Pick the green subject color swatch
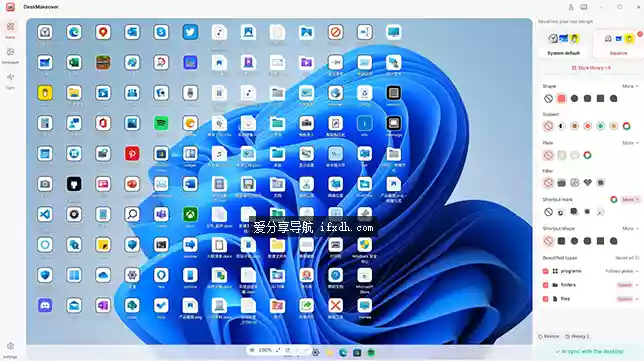Viewport: 644px width, 361px height. click(600, 126)
